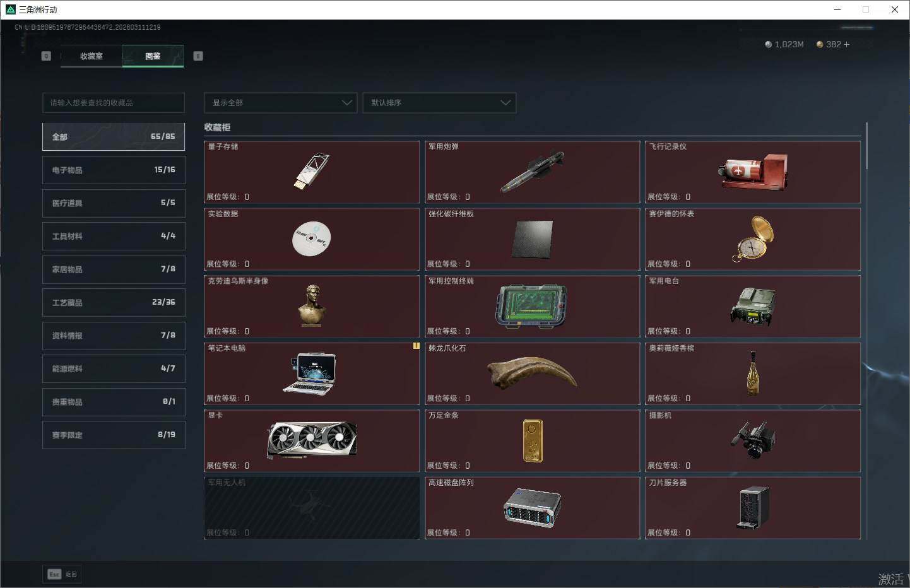Select the 奥莉薇娅香槟 champagne bottle
The width and height of the screenshot is (910, 588).
coord(753,373)
